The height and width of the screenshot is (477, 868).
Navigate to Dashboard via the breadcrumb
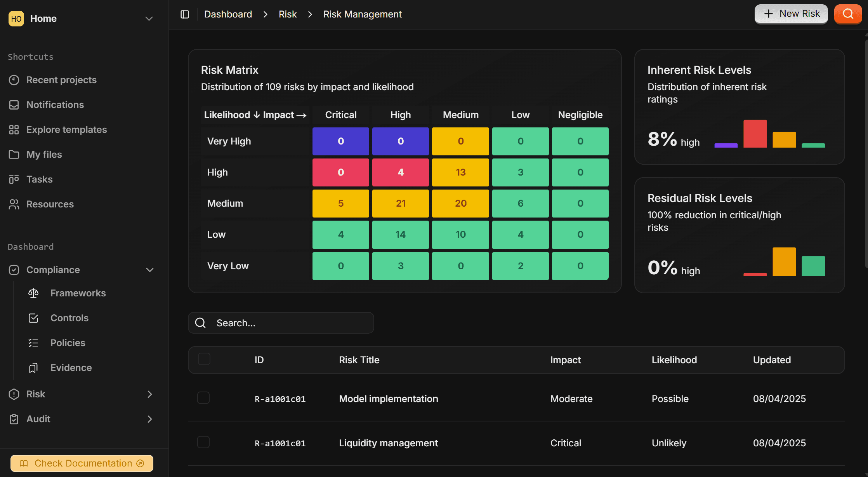(228, 14)
